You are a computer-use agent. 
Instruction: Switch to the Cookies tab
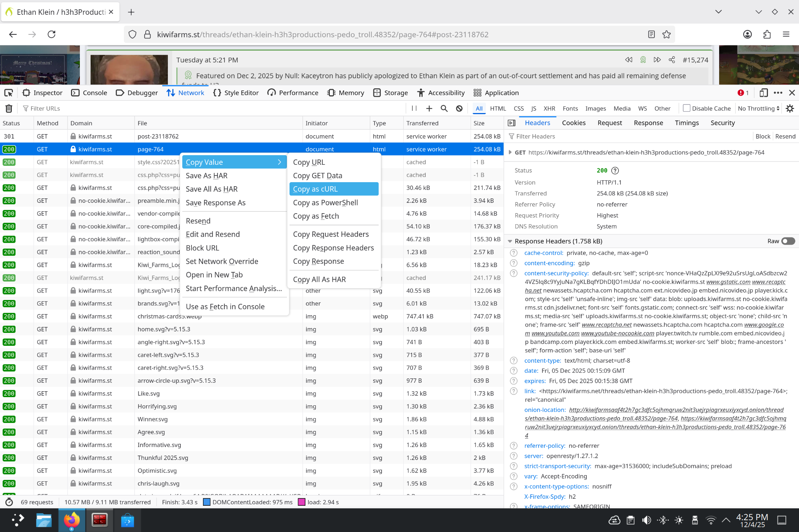573,123
